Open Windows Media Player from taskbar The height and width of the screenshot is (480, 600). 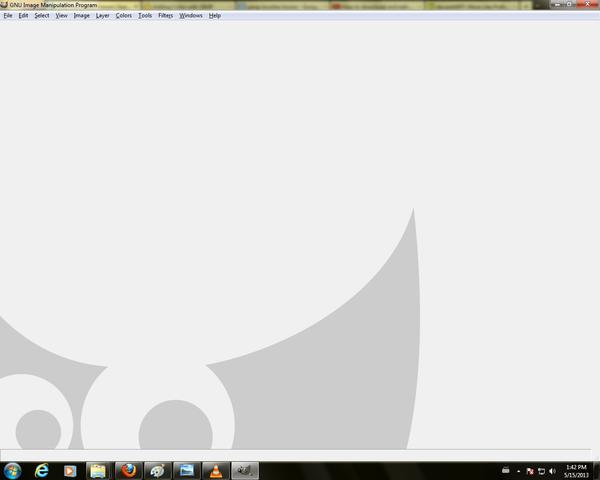(x=70, y=471)
